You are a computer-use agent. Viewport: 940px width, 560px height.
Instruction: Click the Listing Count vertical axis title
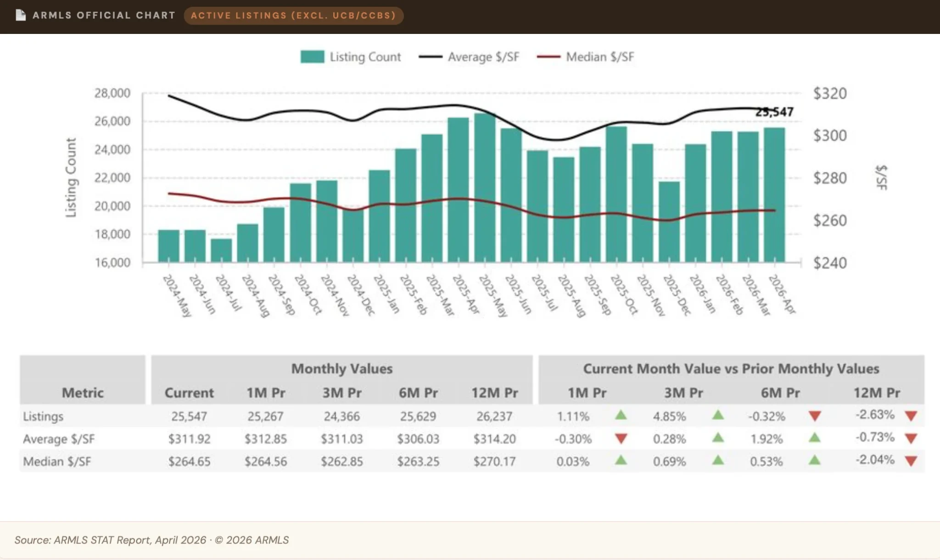click(x=71, y=177)
